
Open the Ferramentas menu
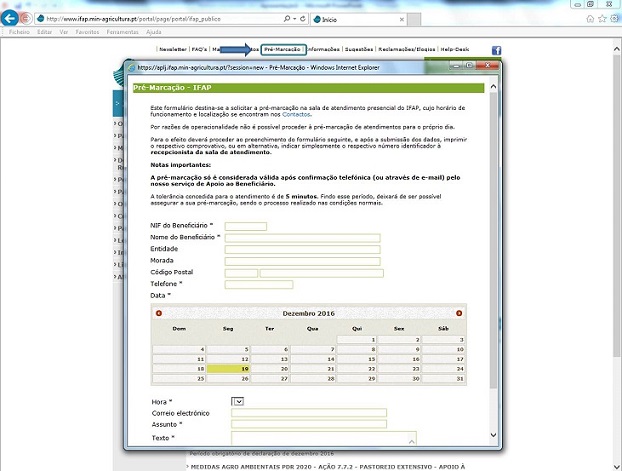pyautogui.click(x=122, y=32)
